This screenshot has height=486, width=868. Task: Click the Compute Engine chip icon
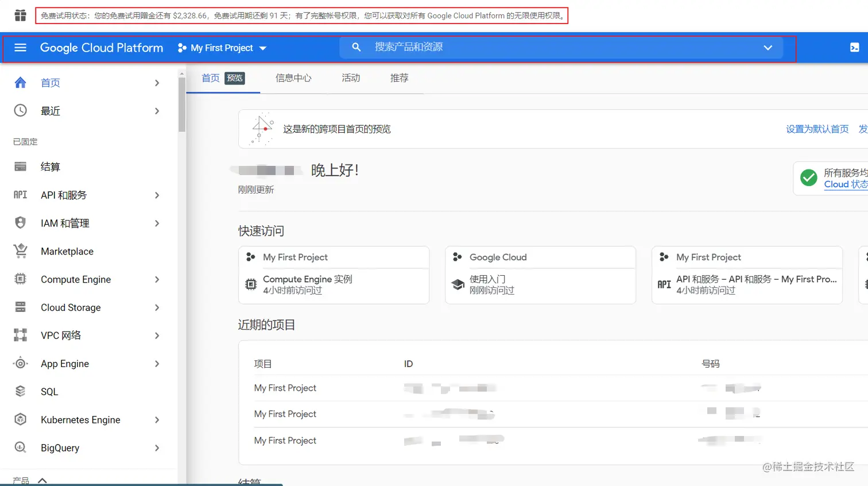pyautogui.click(x=20, y=279)
